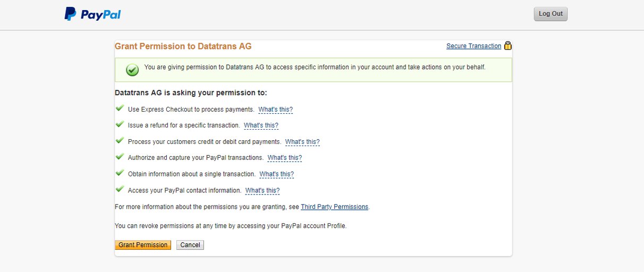Open What's this? for PayPal contact information

coord(262,191)
